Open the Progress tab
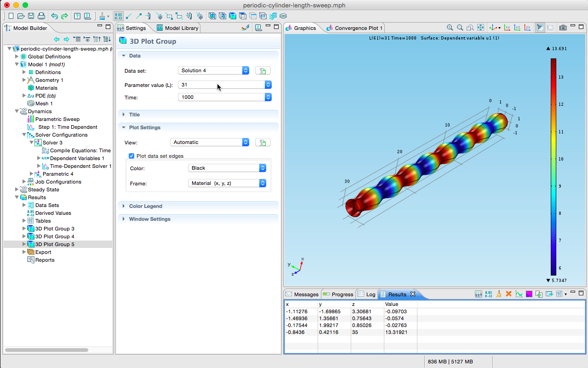 click(x=338, y=294)
